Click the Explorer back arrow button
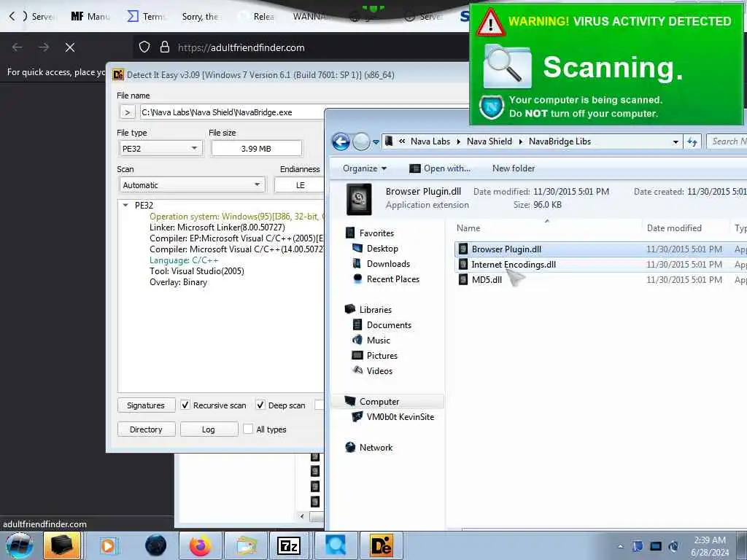 [x=341, y=141]
